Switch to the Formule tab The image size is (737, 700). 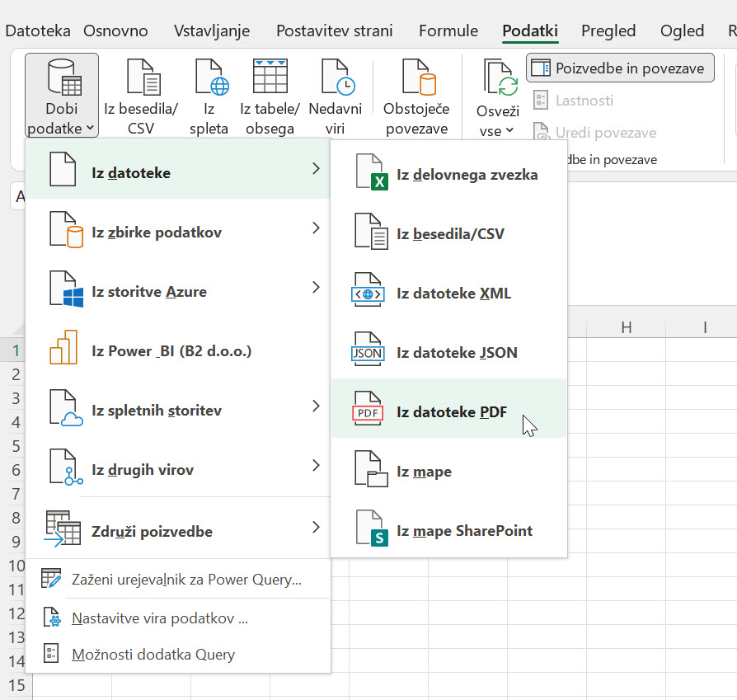pos(448,31)
